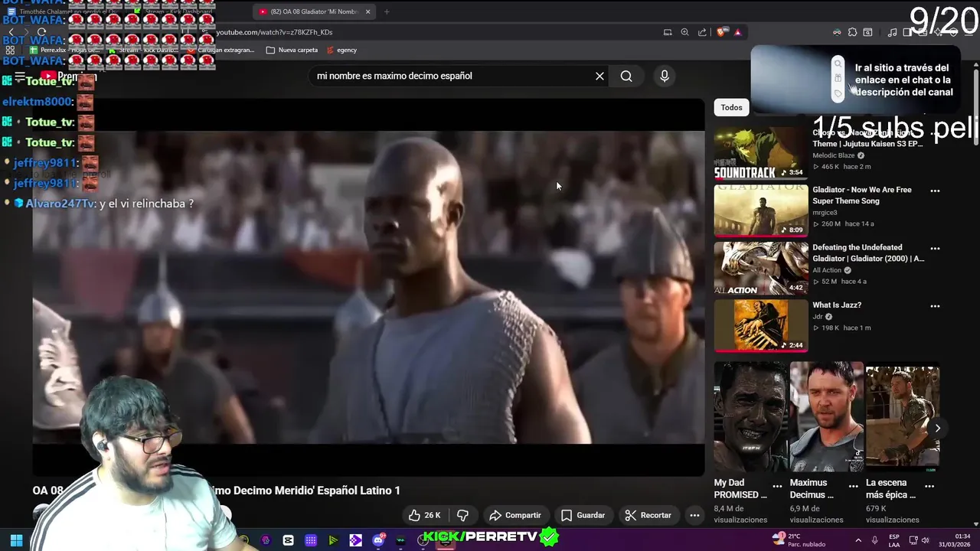Click the search field with 'mi nombre es maximo'

tap(452, 76)
